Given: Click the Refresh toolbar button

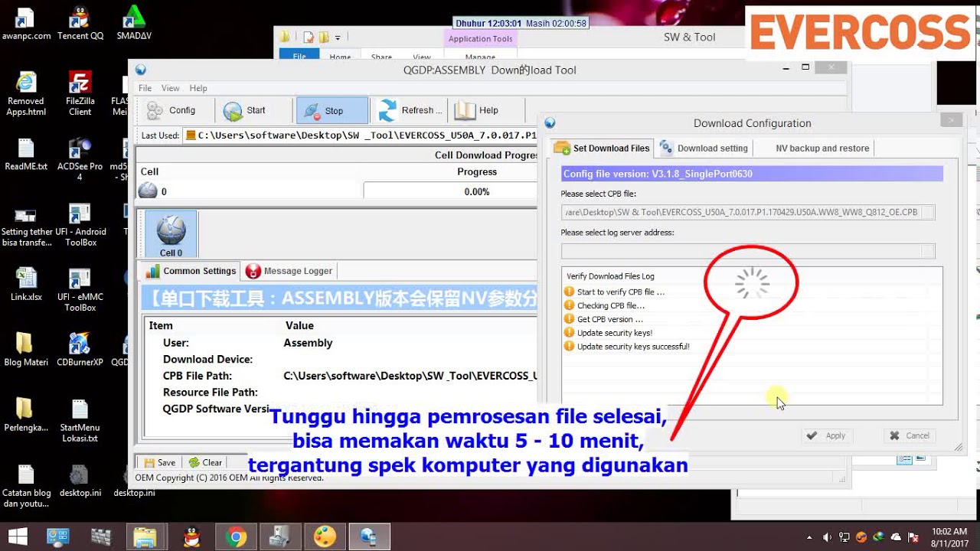Looking at the screenshot, I should [x=410, y=111].
